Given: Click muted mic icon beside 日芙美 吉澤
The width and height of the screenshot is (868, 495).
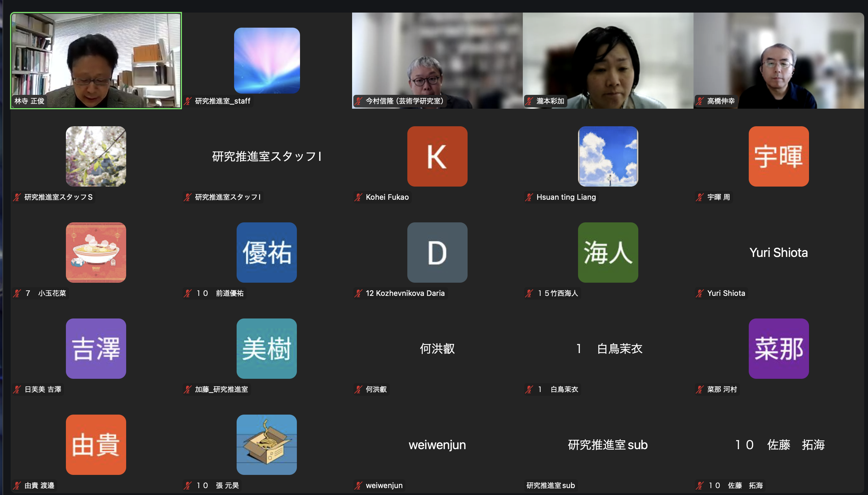Looking at the screenshot, I should [x=17, y=389].
